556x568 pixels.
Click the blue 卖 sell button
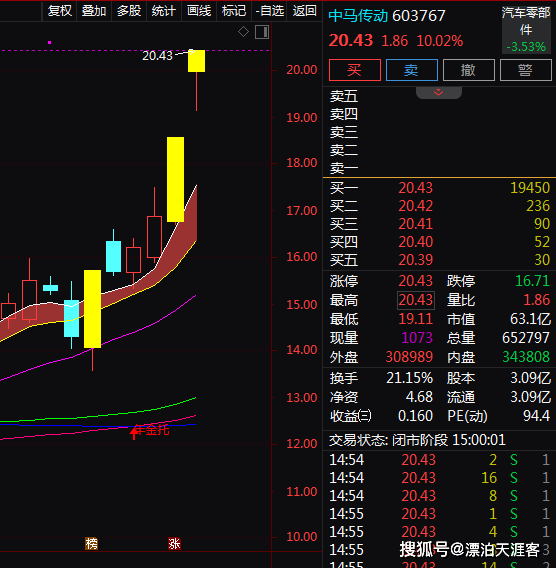[412, 70]
